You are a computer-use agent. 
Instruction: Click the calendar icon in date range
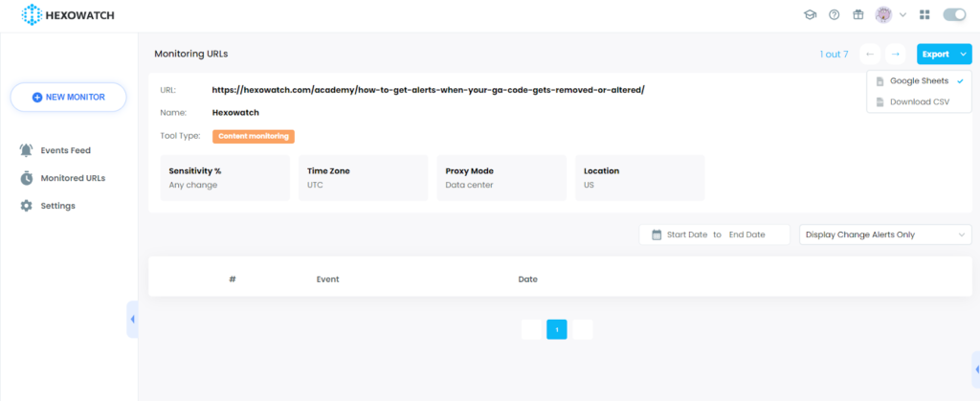point(657,234)
